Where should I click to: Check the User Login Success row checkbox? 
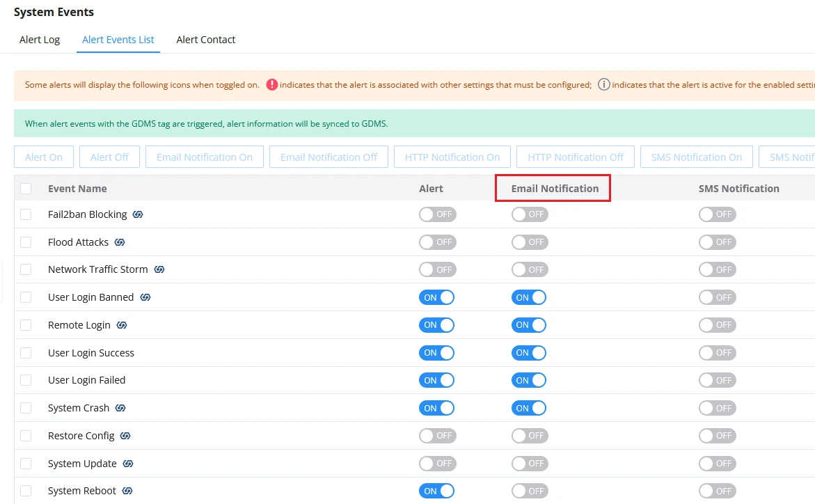(26, 353)
